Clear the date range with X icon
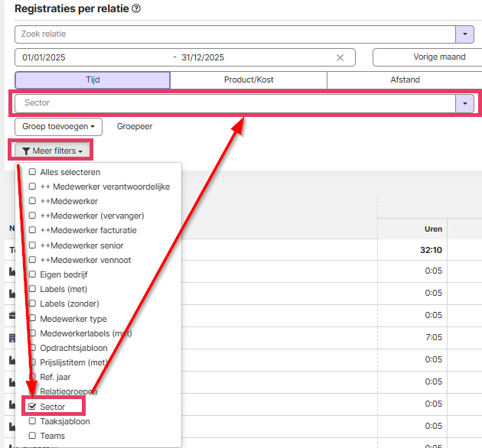 (340, 58)
